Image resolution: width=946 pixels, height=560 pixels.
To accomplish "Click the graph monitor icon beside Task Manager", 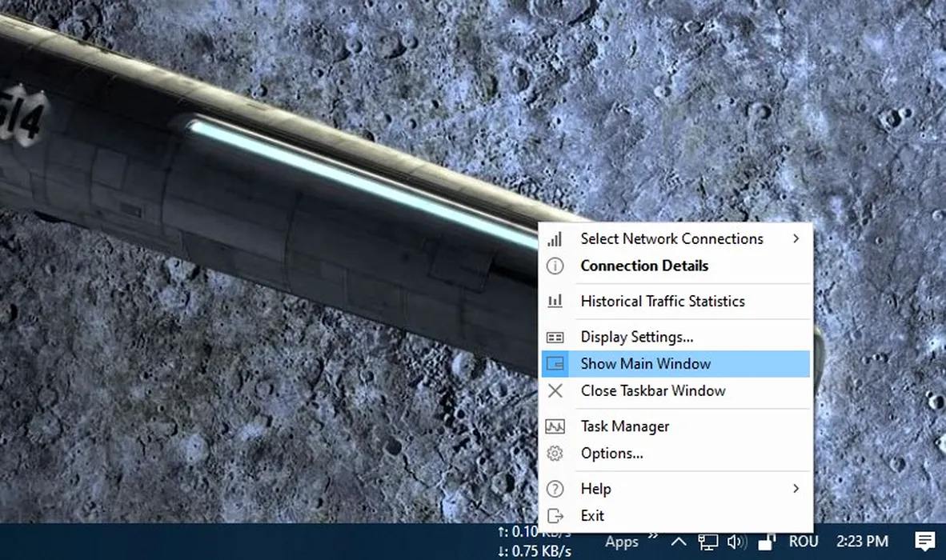I will [x=555, y=426].
